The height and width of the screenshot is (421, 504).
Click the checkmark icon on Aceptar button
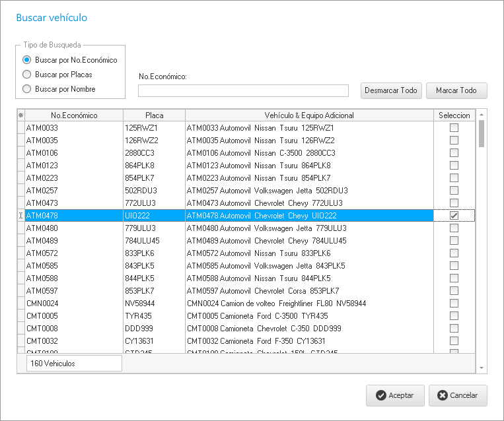tap(380, 396)
